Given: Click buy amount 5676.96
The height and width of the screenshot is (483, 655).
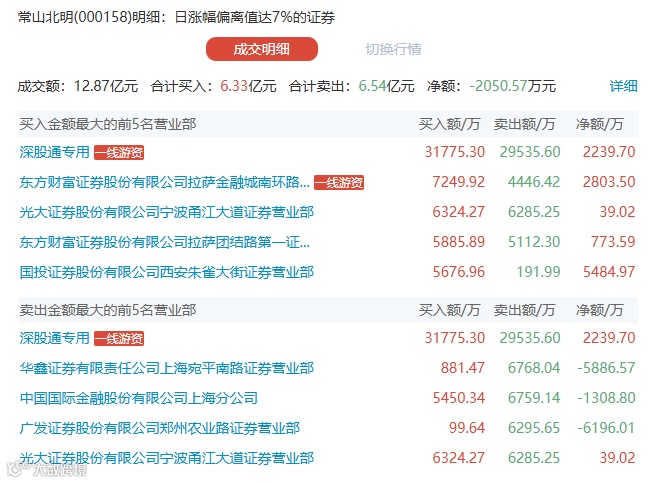Looking at the screenshot, I should coord(459,272).
